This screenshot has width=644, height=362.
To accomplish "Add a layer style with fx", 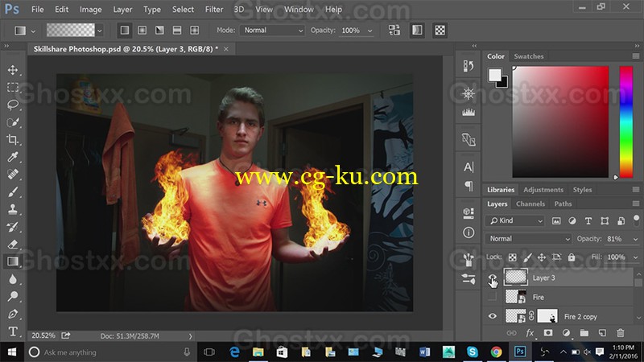I will [x=530, y=333].
